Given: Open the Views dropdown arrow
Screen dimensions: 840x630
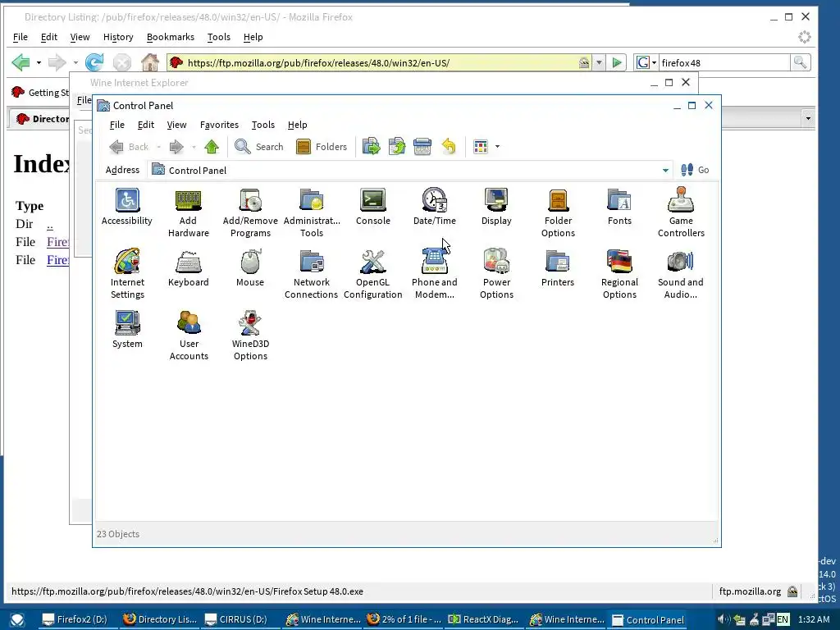Looking at the screenshot, I should pos(498,147).
